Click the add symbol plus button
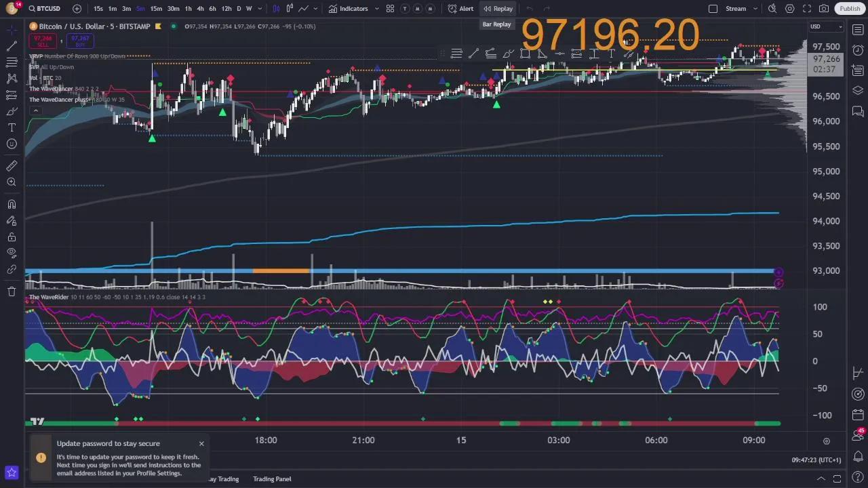The height and width of the screenshot is (488, 868). point(77,9)
